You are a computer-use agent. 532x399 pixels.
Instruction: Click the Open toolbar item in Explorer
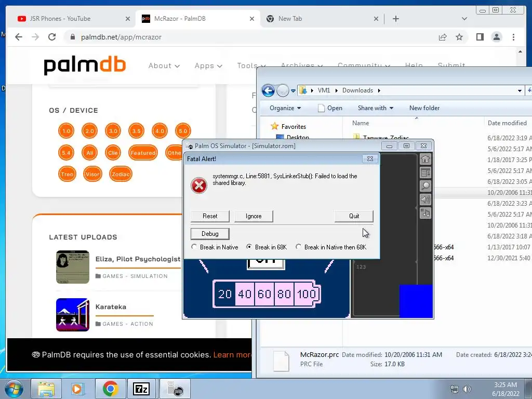pyautogui.click(x=330, y=108)
